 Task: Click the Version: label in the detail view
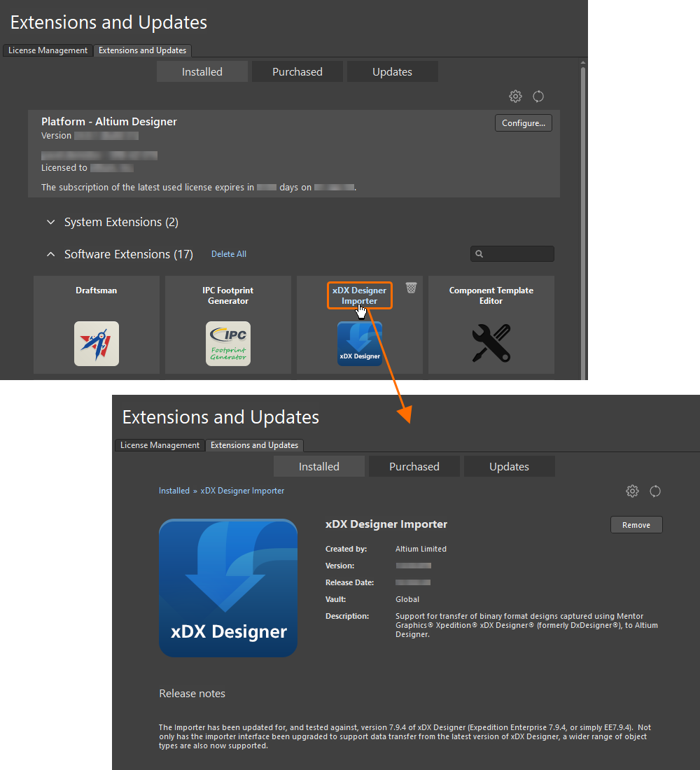(x=340, y=566)
